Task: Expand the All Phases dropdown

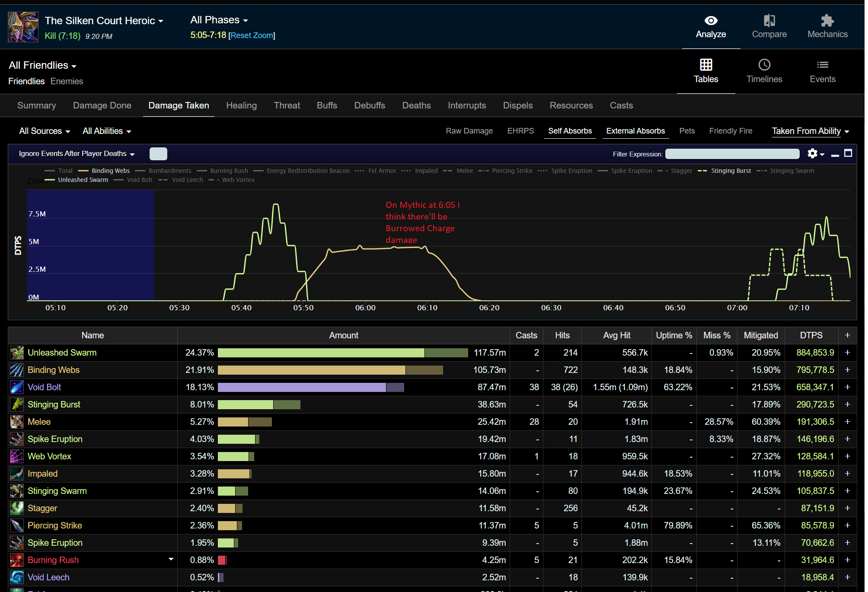Action: 219,20
